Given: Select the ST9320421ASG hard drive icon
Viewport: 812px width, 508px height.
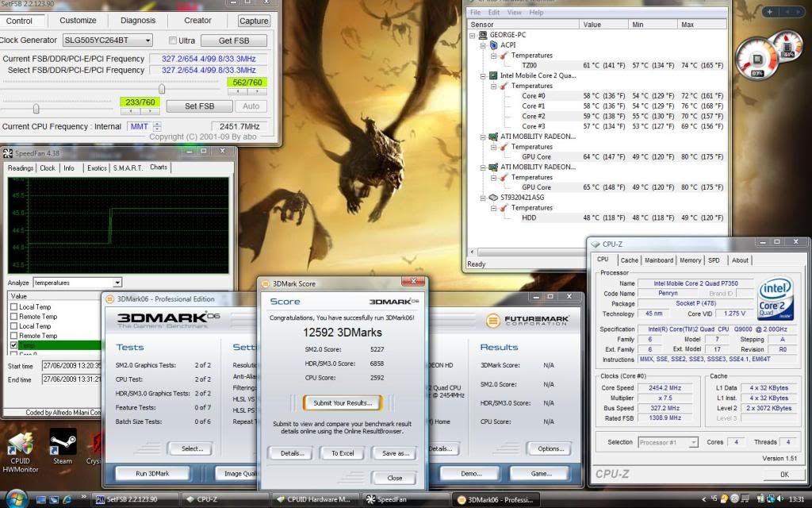Looking at the screenshot, I should coord(493,198).
